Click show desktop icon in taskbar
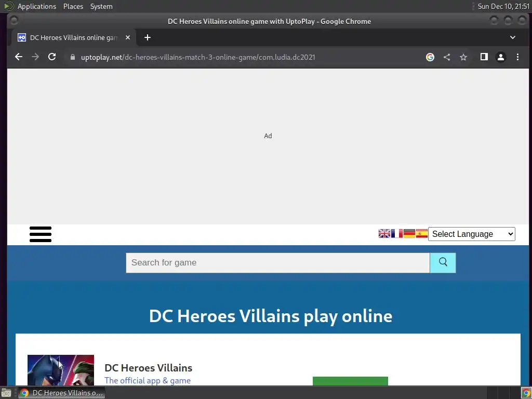Screen dimensions: 532x399 coord(6,393)
